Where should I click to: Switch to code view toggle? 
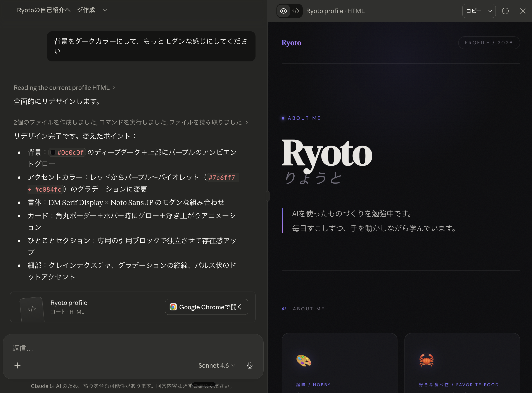click(x=296, y=11)
